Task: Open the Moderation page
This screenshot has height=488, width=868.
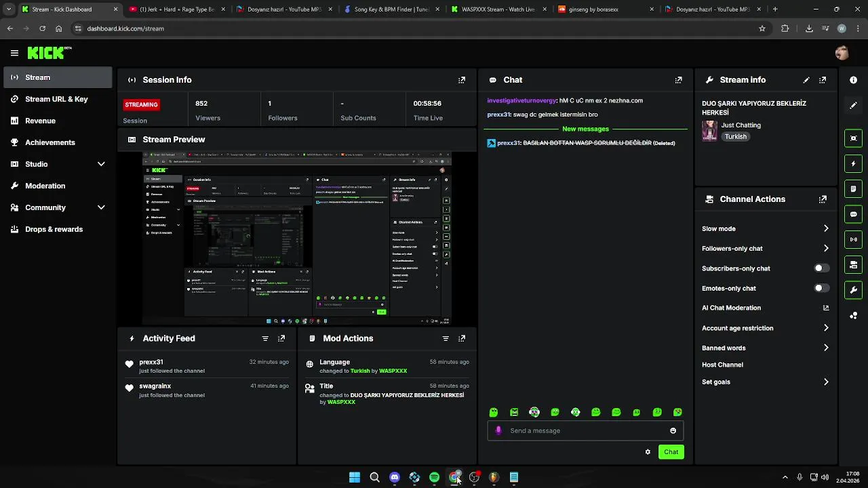Action: (58, 186)
